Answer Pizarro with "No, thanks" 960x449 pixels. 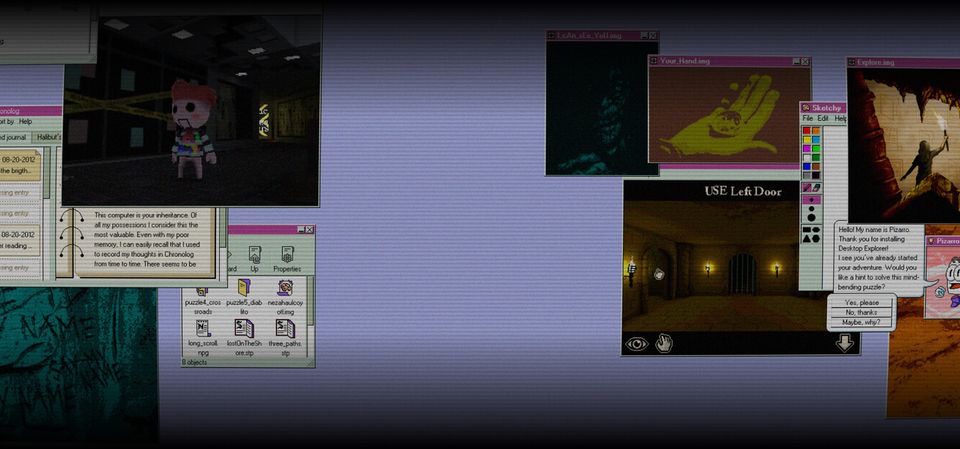pos(861,312)
